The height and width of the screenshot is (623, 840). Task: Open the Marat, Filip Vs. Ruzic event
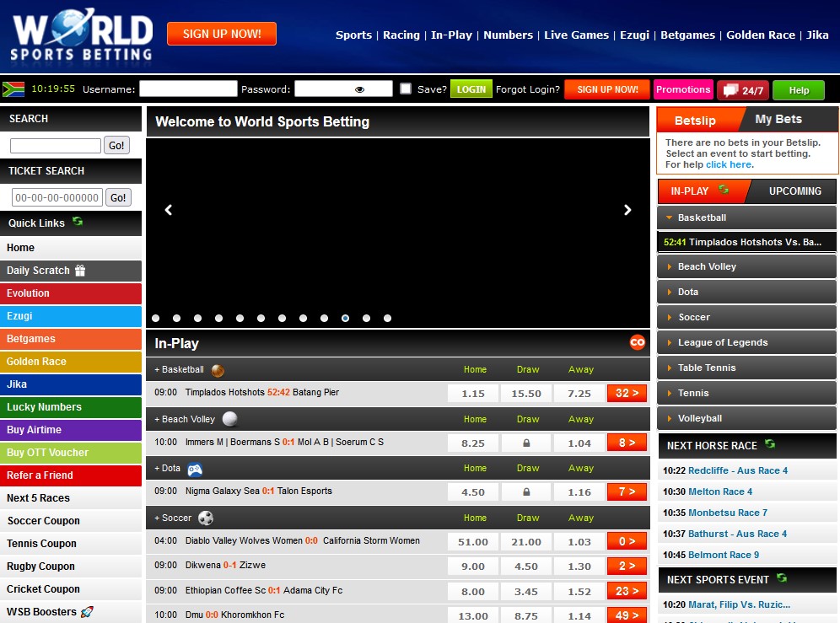point(739,604)
